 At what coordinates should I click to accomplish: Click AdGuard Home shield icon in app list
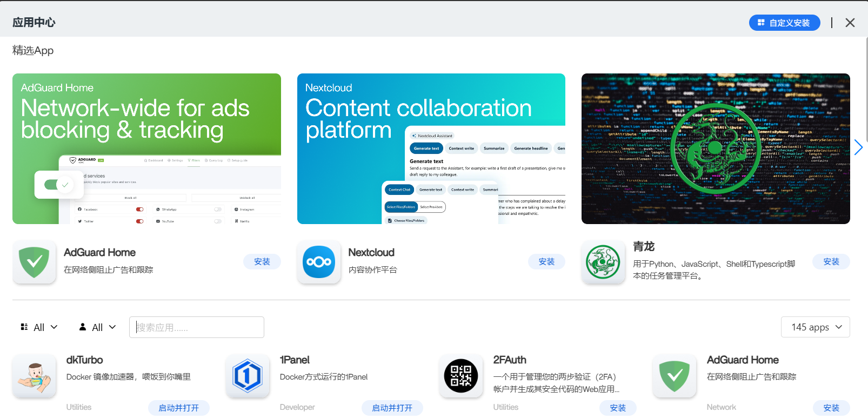[675, 376]
